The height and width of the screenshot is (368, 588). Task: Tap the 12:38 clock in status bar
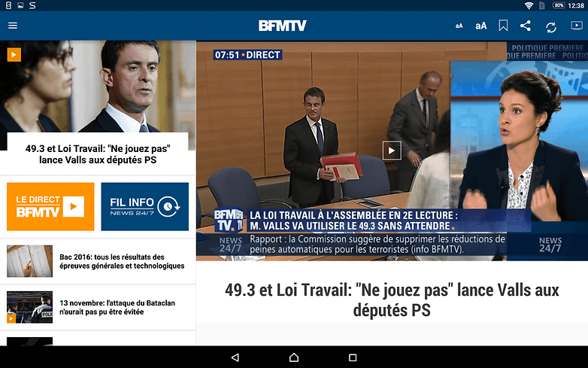click(x=576, y=5)
